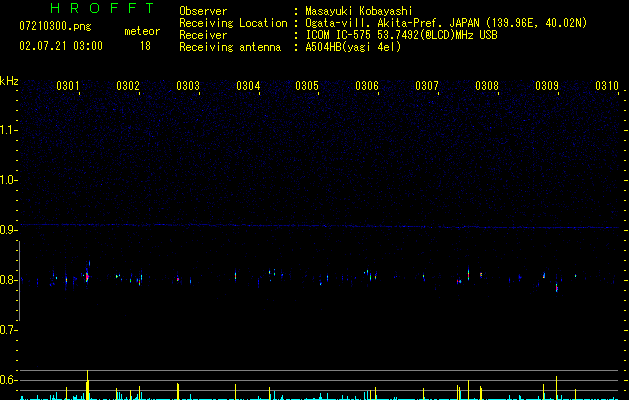Click the 0303 time marker
The height and width of the screenshot is (400, 629).
(188, 86)
